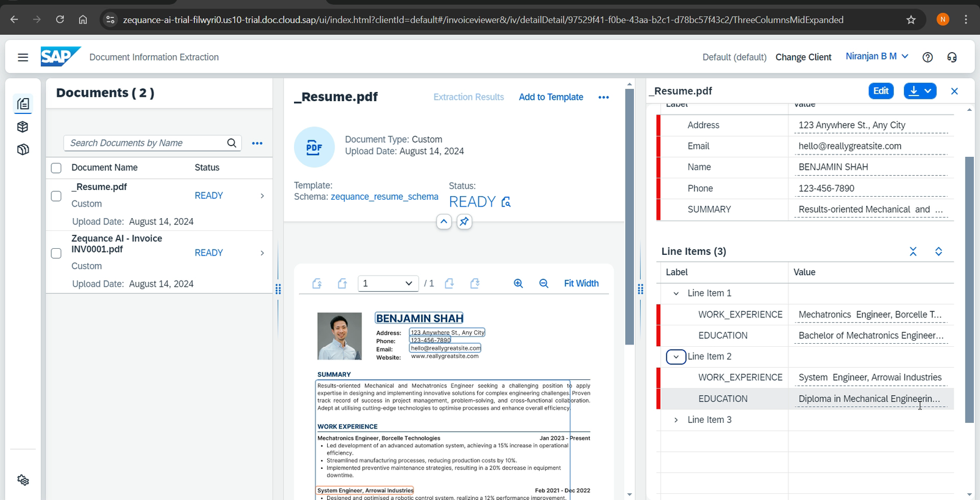Download the extraction results
This screenshot has height=500, width=980.
913,91
